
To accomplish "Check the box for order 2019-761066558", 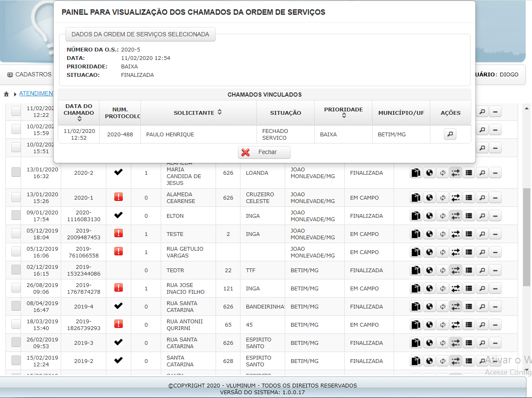I will click(16, 251).
